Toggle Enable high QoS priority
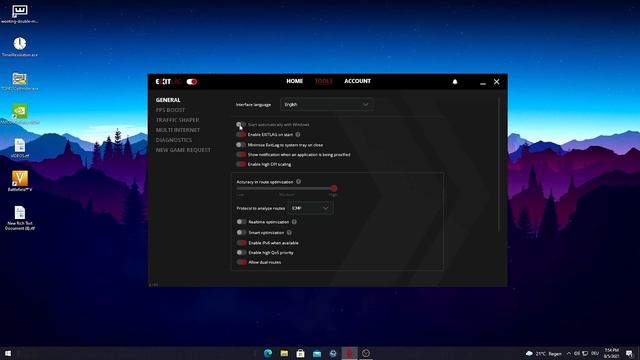640x360 pixels. click(x=242, y=252)
